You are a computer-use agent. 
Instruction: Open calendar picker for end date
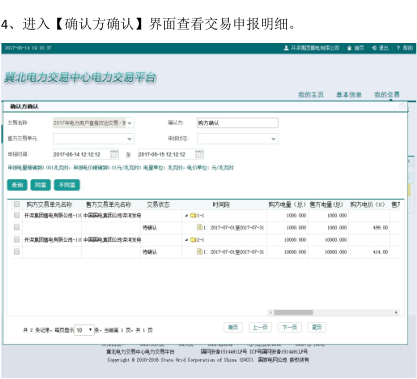coord(199,154)
